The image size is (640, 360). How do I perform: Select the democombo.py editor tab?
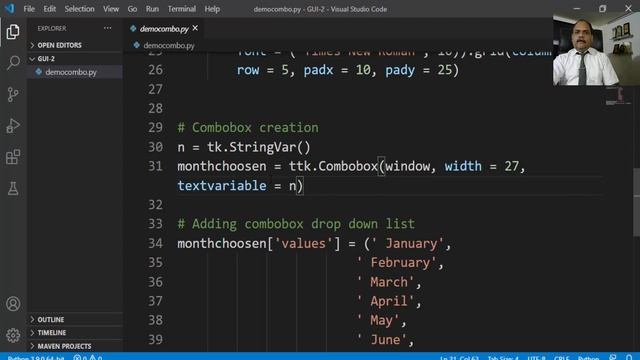pos(164,29)
